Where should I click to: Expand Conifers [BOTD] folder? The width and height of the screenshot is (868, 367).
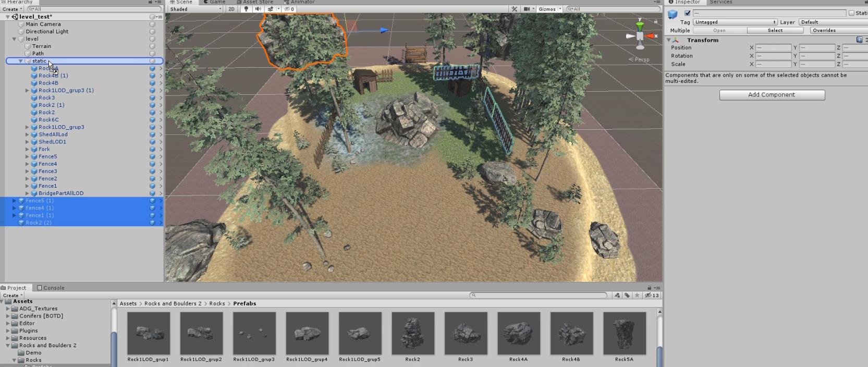click(8, 316)
